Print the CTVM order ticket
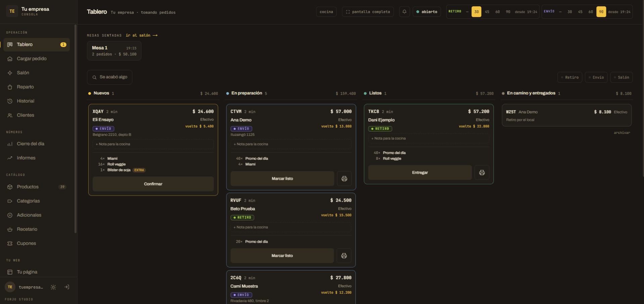The image size is (644, 304). [344, 179]
